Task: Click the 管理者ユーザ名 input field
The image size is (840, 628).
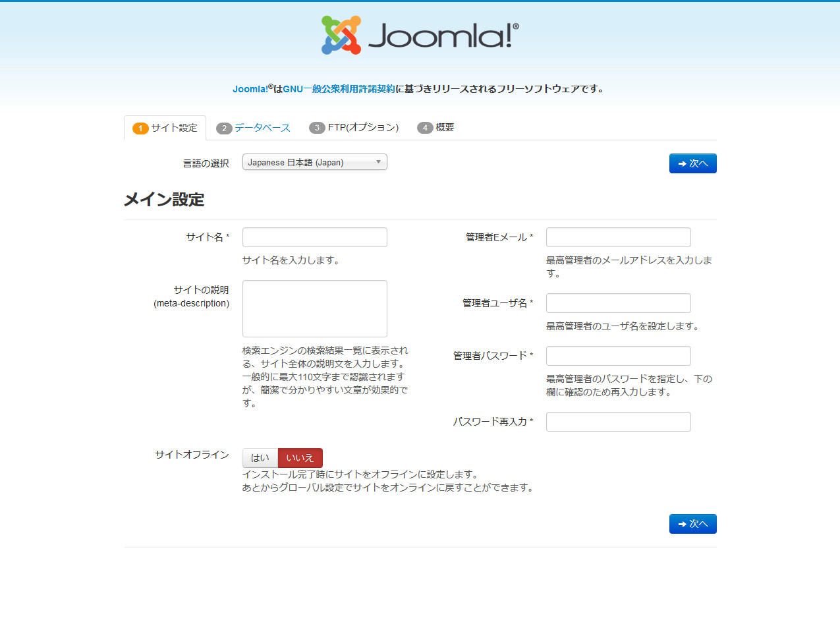Action: click(x=619, y=303)
